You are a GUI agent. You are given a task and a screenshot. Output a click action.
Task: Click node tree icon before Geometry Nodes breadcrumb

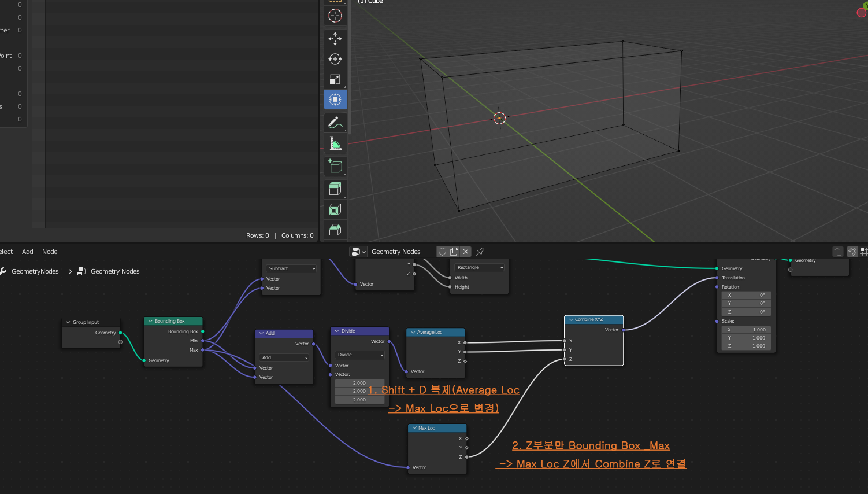(81, 271)
